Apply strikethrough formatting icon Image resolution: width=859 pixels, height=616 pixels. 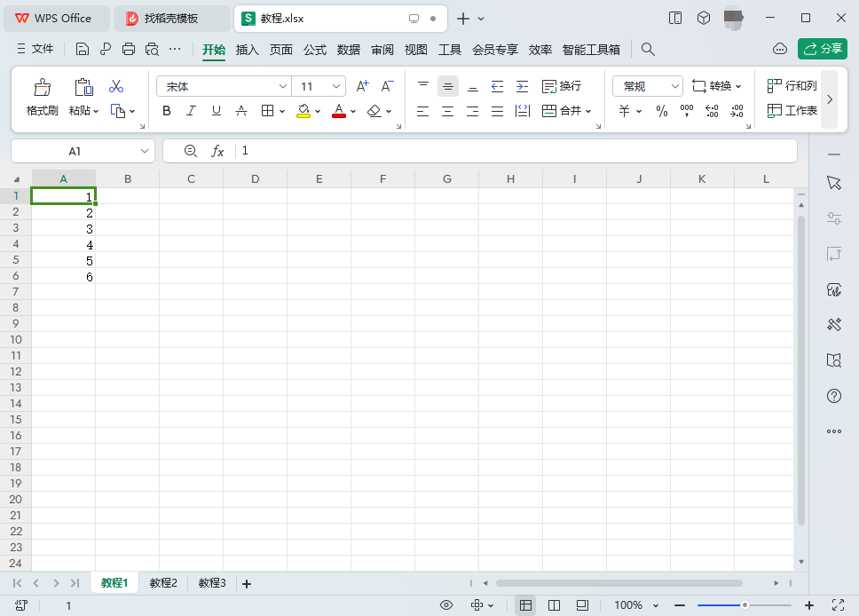tap(241, 111)
